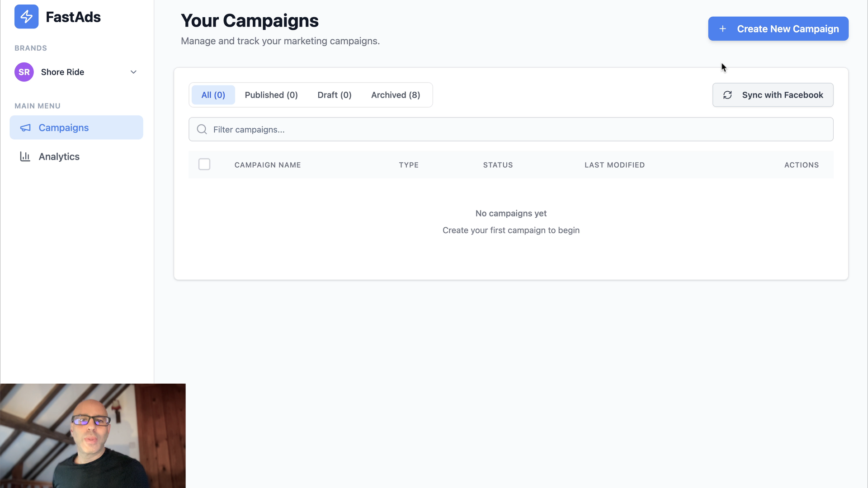Click the Campaigns megaphone icon in sidebar
This screenshot has width=868, height=488.
pos(25,128)
